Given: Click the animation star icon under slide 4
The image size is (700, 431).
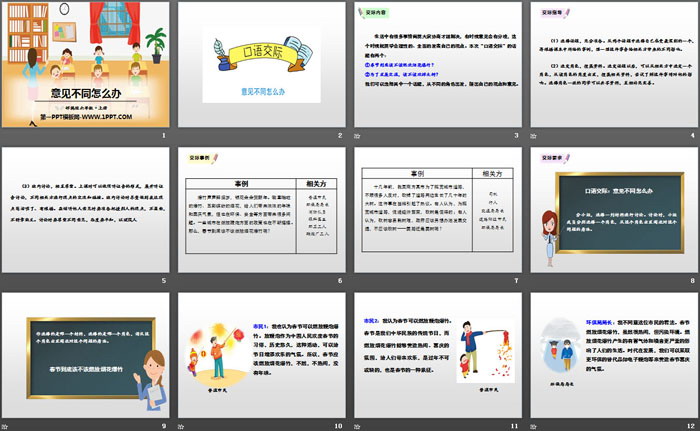Looking at the screenshot, I should click(x=533, y=136).
